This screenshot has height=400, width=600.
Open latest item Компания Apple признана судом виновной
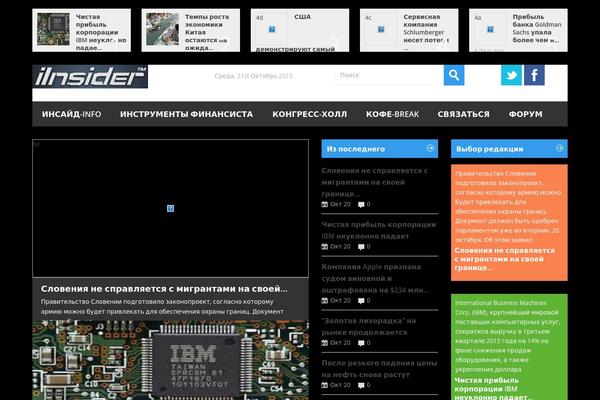coord(375,278)
